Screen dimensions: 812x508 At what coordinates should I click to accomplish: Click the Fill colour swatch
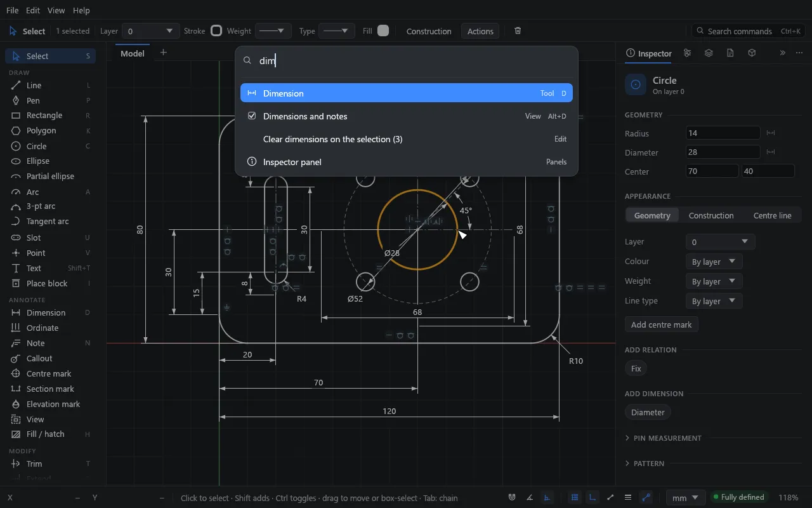pyautogui.click(x=383, y=30)
